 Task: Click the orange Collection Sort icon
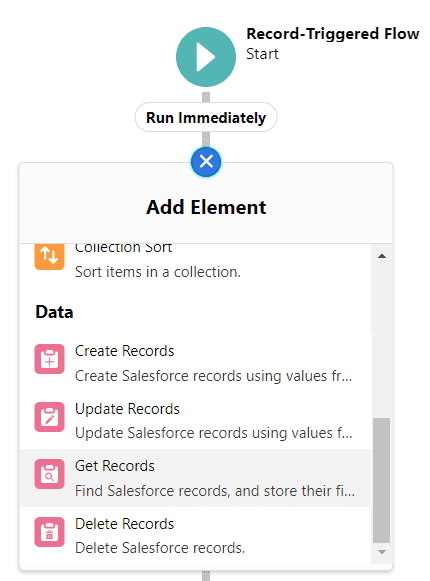pos(50,256)
